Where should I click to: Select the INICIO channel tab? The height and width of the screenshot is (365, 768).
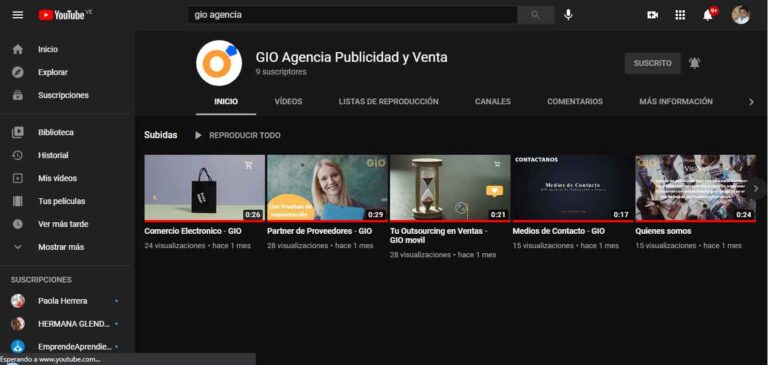pyautogui.click(x=226, y=102)
